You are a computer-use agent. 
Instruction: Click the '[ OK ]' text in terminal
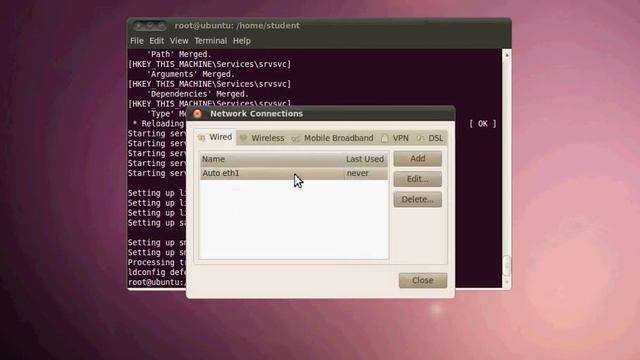click(483, 124)
